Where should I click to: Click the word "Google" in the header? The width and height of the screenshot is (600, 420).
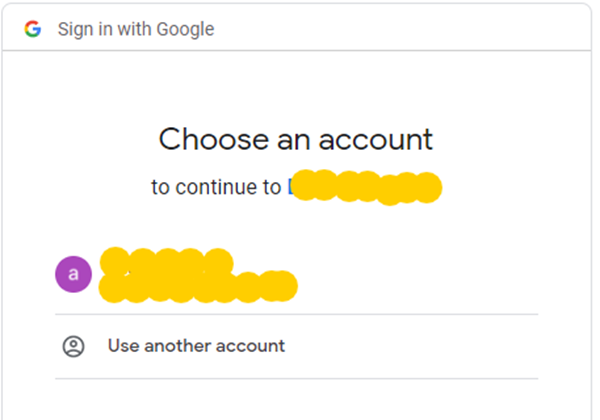point(186,29)
